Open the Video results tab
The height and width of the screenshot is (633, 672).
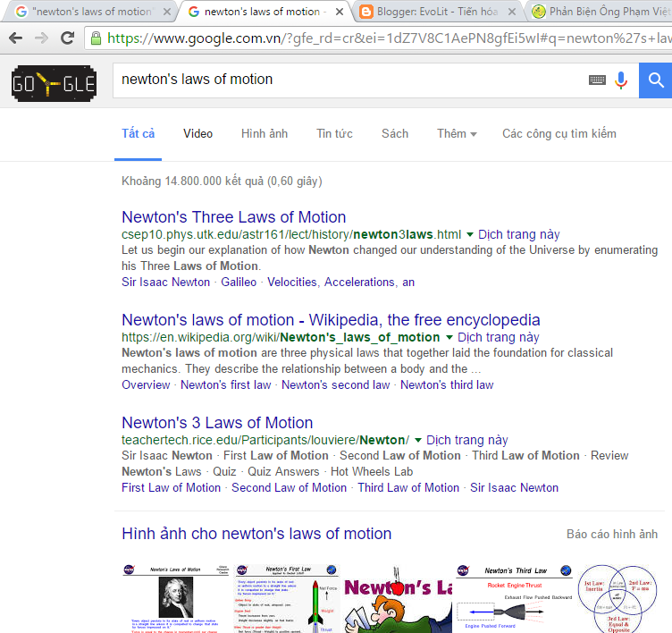[x=198, y=134]
